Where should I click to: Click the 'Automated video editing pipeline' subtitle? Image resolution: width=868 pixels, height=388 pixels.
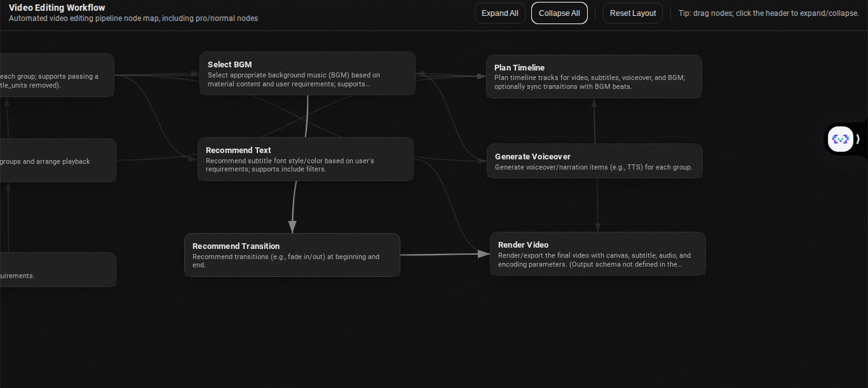tap(133, 18)
